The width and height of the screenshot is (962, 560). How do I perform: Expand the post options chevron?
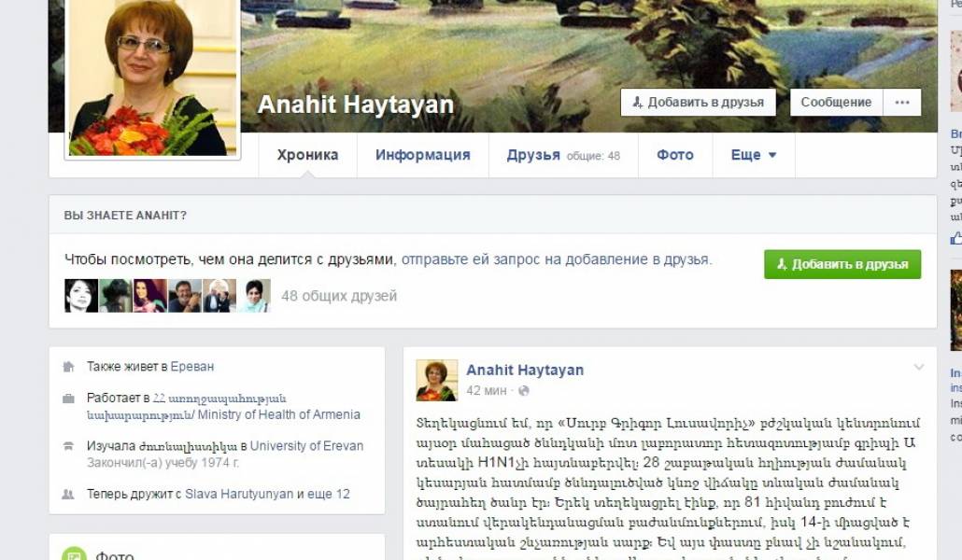tap(918, 367)
